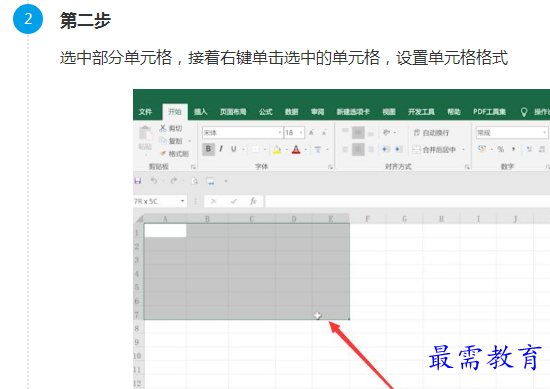This screenshot has width=550, height=389.
Task: Click the Save disk icon in quick access
Action: (138, 181)
